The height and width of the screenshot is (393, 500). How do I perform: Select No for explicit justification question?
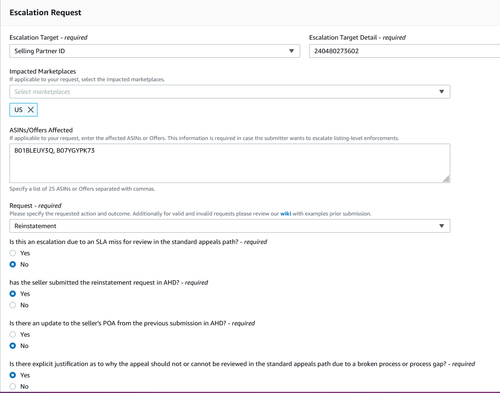click(x=13, y=386)
